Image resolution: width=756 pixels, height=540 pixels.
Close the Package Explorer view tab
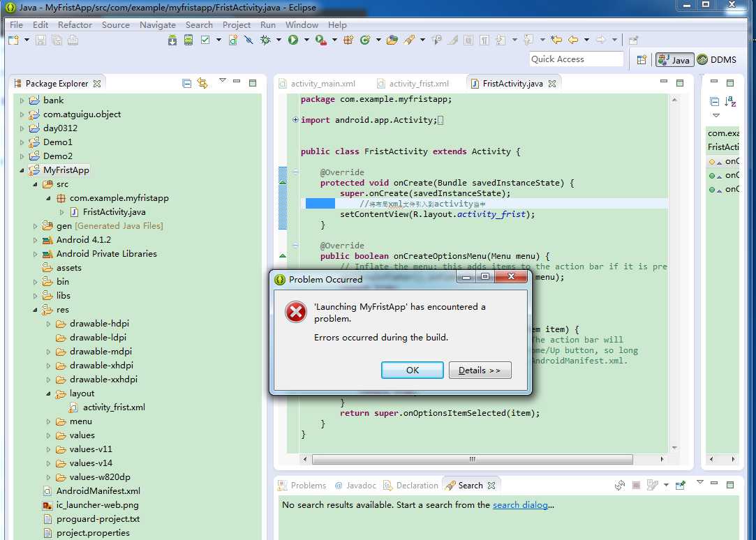click(x=97, y=84)
